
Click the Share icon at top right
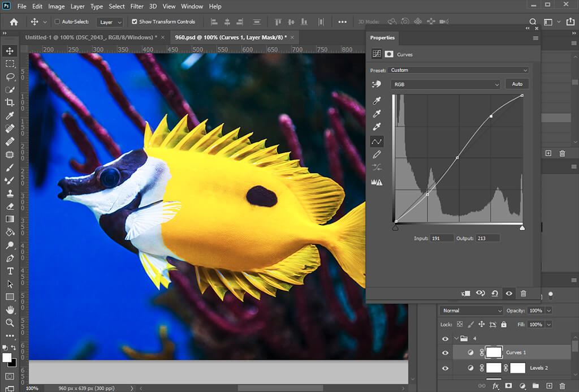click(x=571, y=21)
